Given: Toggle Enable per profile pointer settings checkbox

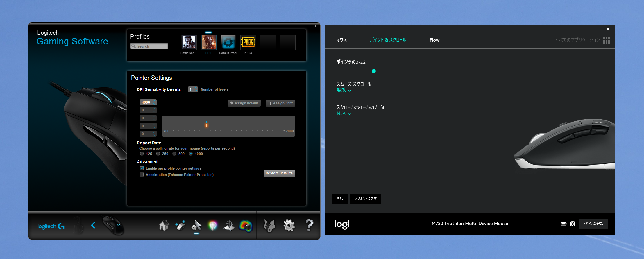Looking at the screenshot, I should point(142,168).
